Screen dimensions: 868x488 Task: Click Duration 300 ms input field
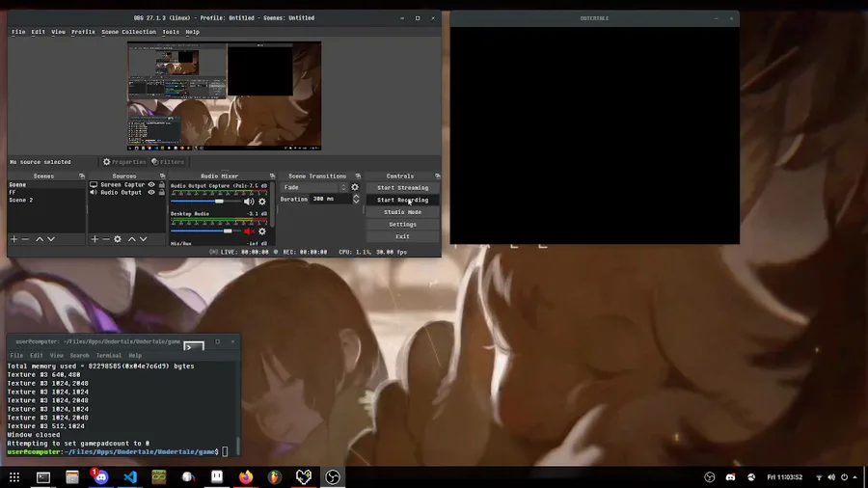pos(331,199)
